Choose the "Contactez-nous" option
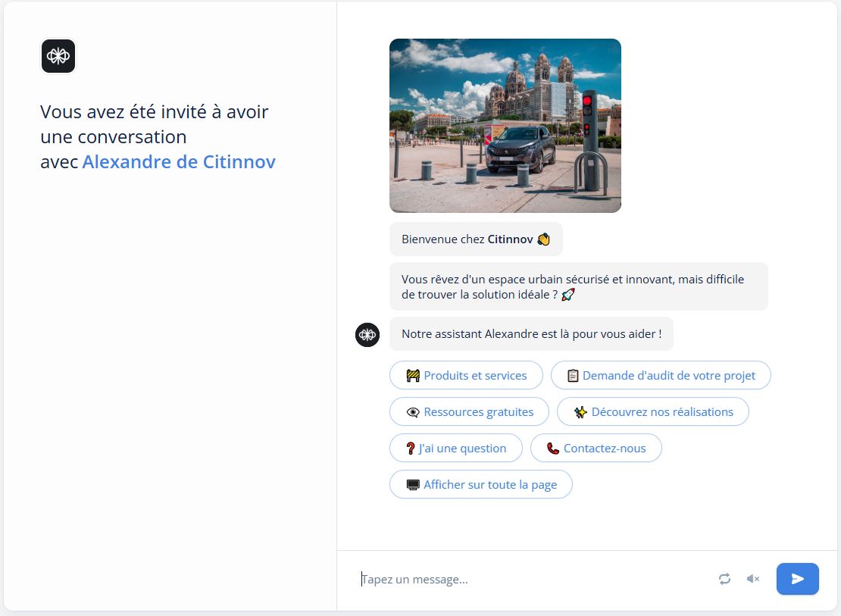The height and width of the screenshot is (616, 841). 596,448
